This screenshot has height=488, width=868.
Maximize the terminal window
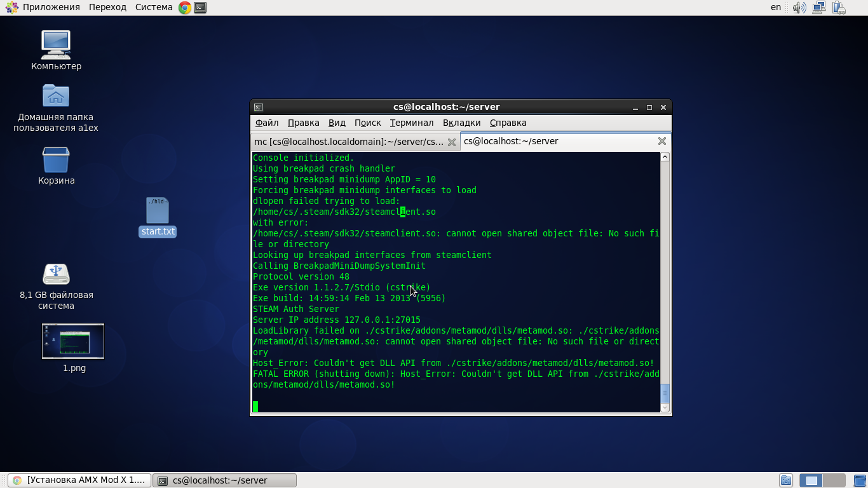pos(649,107)
